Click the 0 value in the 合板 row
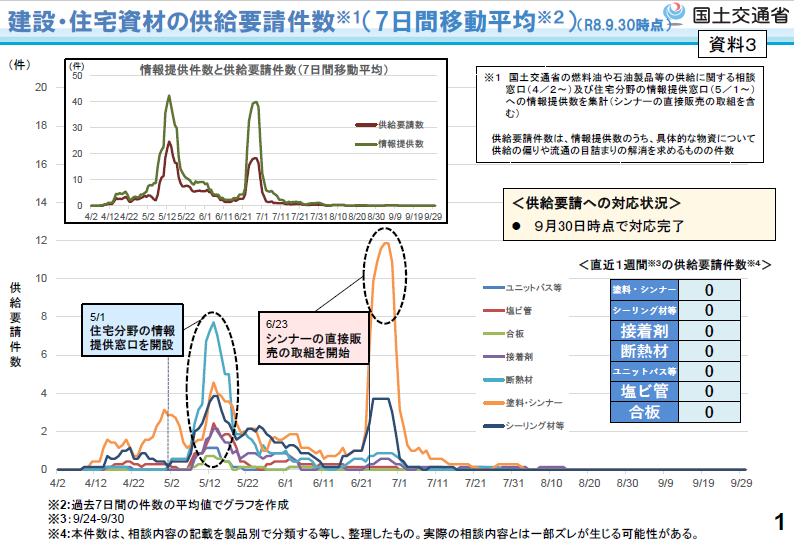The image size is (794, 550). pos(709,412)
